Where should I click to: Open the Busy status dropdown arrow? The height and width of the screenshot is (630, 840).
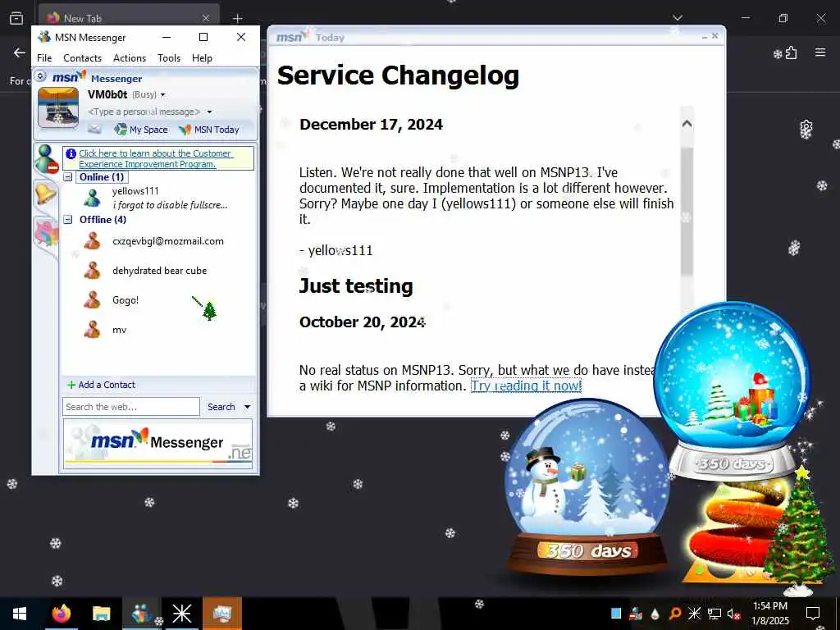(163, 95)
